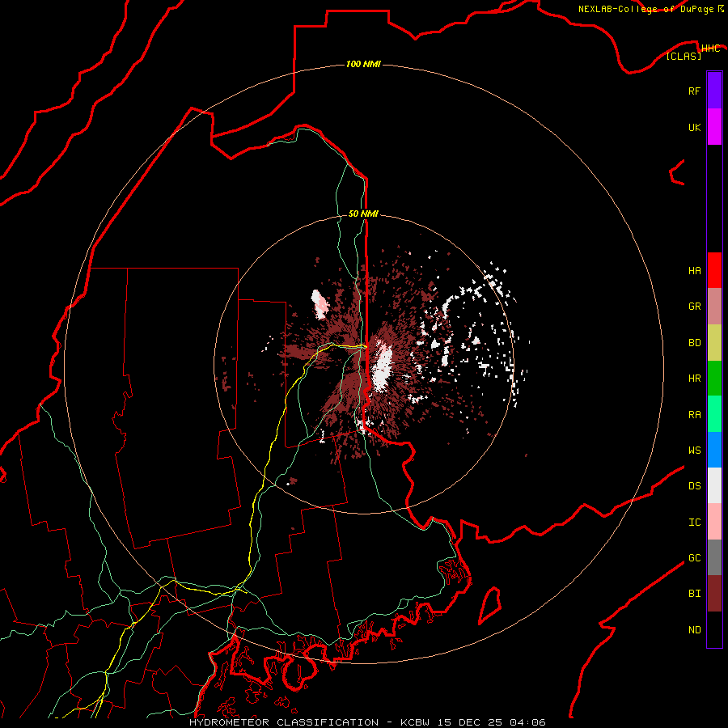728x728 pixels.
Task: Click the 'UK' legend label
Action: pyautogui.click(x=694, y=127)
